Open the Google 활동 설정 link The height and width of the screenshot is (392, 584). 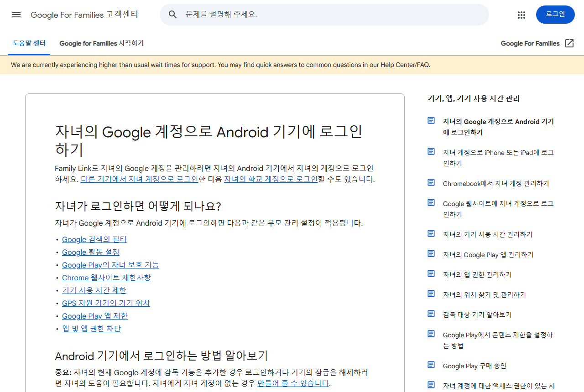point(91,252)
